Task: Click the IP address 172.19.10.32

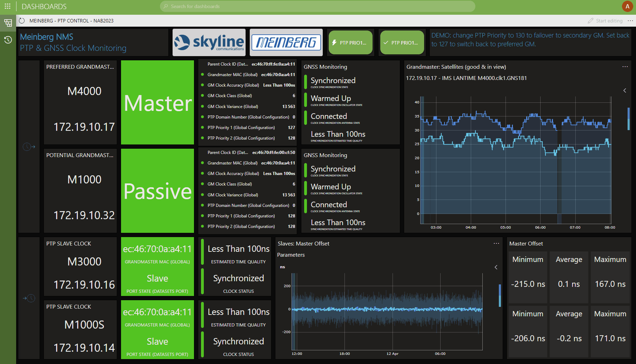Action: point(84,215)
